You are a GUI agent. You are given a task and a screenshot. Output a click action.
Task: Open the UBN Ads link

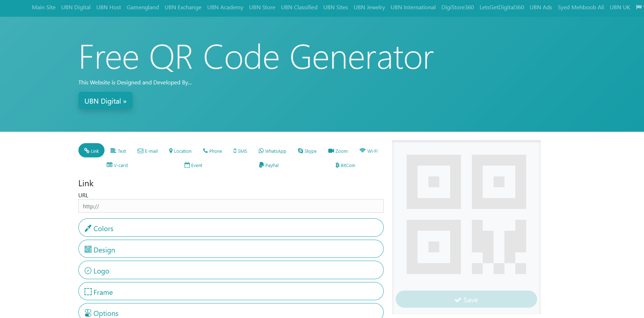[541, 7]
